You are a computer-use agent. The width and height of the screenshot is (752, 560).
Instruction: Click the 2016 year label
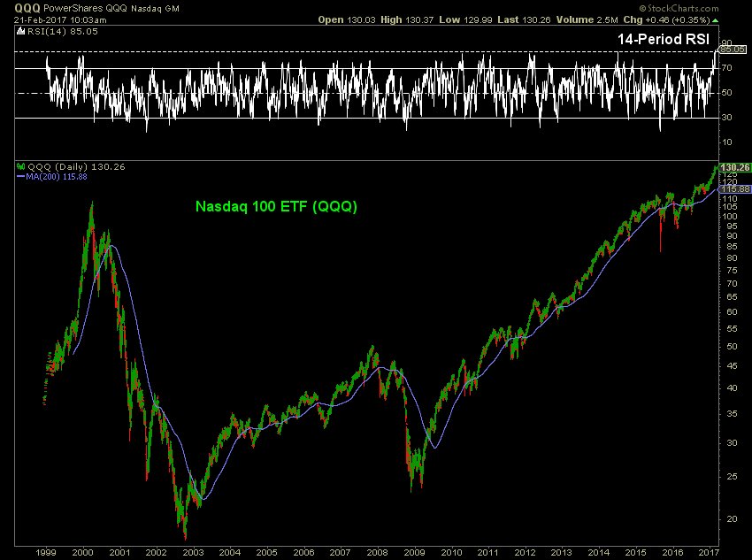(x=672, y=552)
